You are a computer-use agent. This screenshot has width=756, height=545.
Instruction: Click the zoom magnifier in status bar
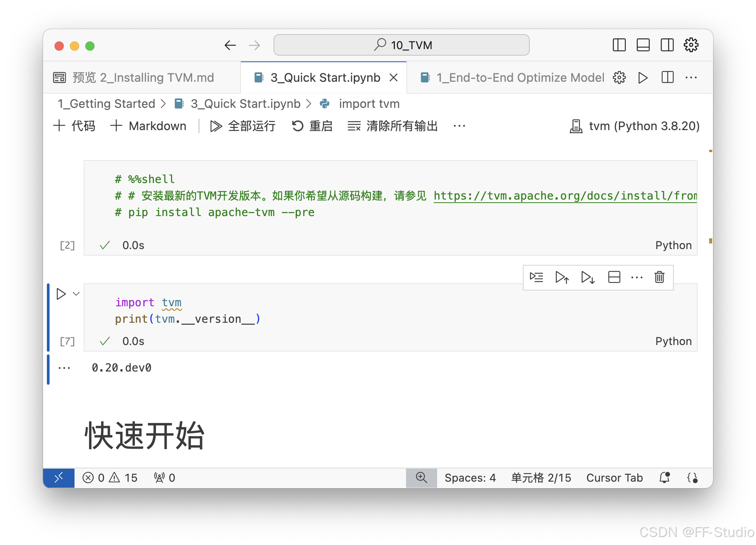point(421,478)
